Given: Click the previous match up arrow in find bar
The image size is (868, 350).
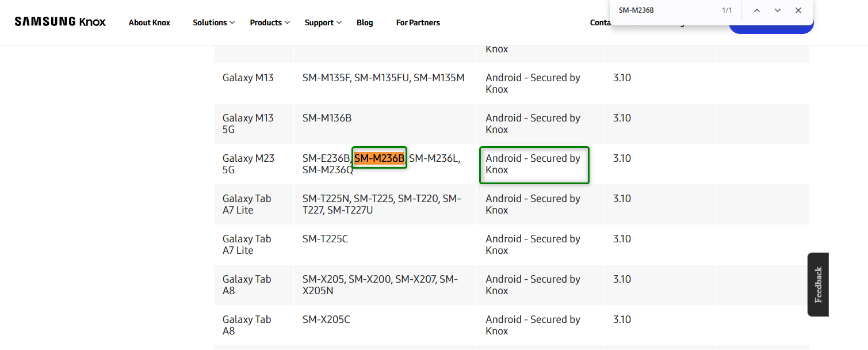Looking at the screenshot, I should [x=757, y=10].
